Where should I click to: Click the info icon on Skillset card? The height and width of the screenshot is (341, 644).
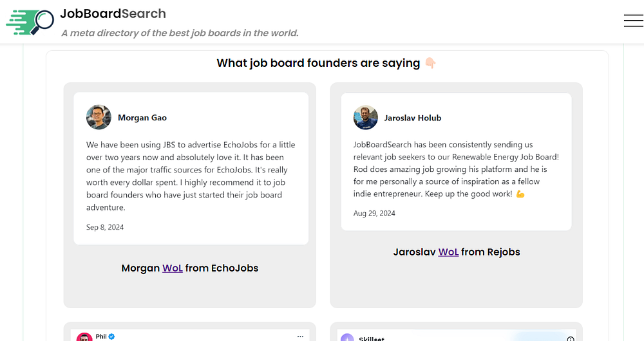[570, 338]
